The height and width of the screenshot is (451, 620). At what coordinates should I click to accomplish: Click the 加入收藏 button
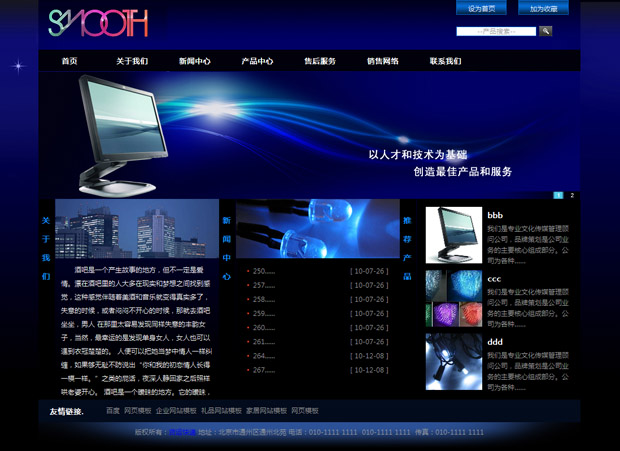[543, 8]
